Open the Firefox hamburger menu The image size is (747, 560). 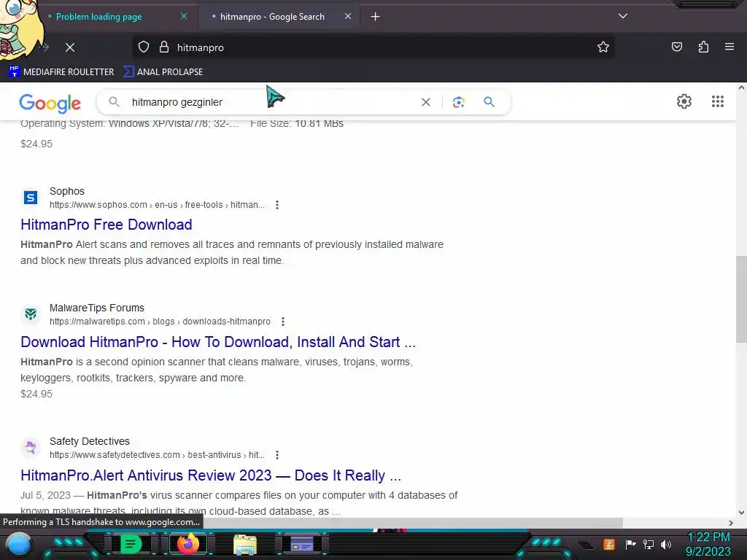[x=729, y=47]
